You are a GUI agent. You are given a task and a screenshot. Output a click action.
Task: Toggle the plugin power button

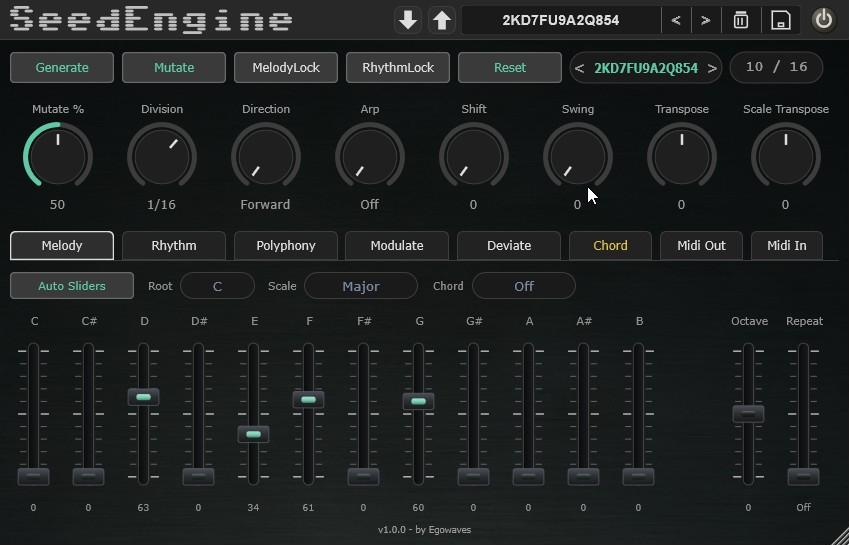pyautogui.click(x=824, y=21)
